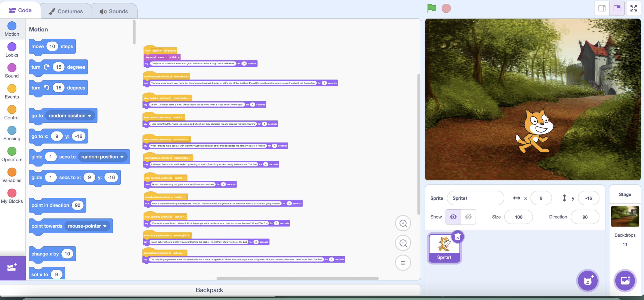Select the Looks category

click(x=12, y=50)
